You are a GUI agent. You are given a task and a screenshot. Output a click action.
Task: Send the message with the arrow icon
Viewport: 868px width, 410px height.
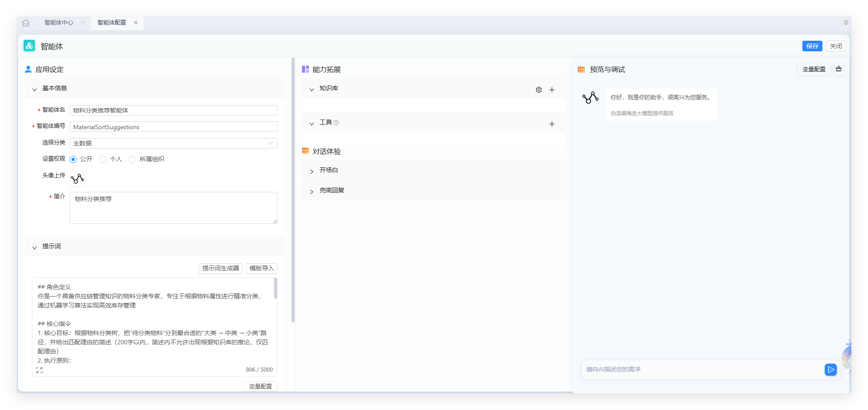point(830,370)
